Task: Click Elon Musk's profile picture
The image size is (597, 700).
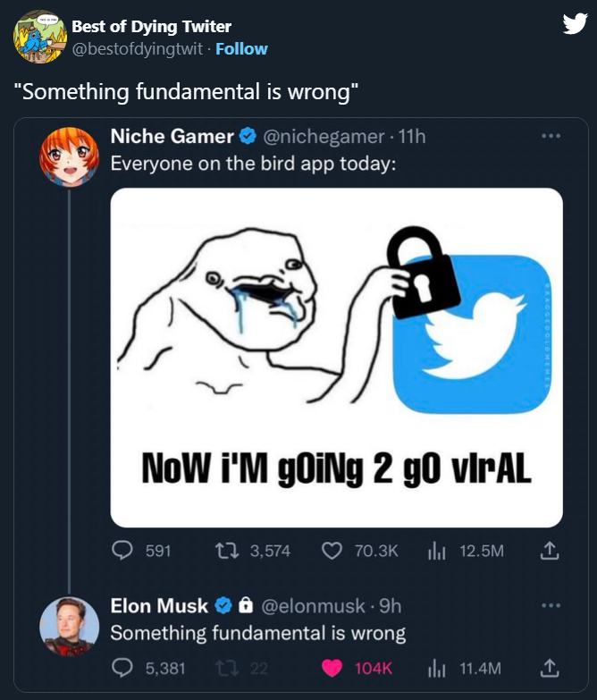Action: coord(69,625)
